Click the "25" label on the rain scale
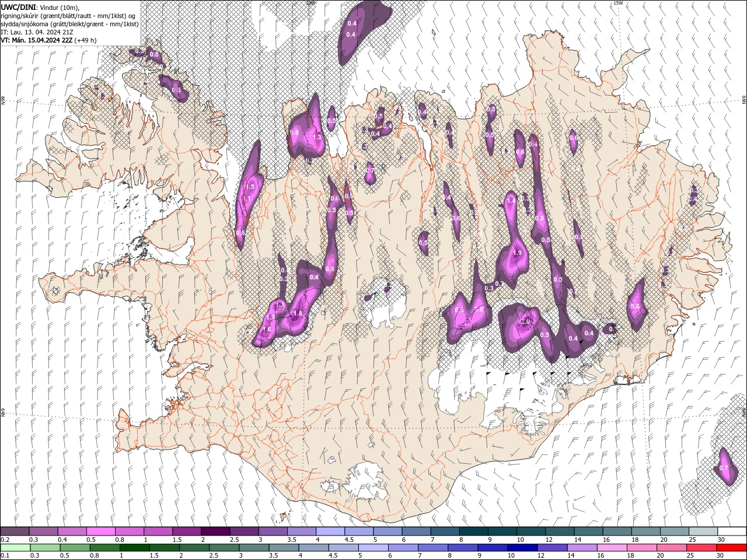Image resolution: width=747 pixels, height=560 pixels. pyautogui.click(x=689, y=555)
